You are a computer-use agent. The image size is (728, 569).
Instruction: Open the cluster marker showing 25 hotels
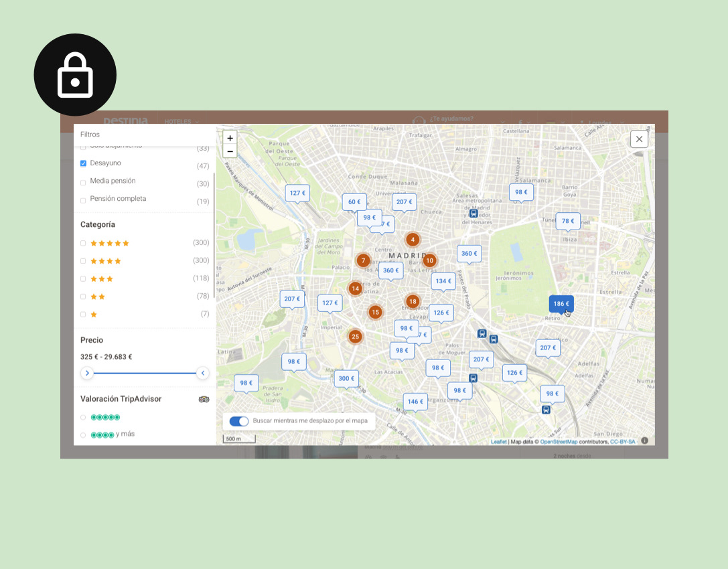pyautogui.click(x=355, y=337)
